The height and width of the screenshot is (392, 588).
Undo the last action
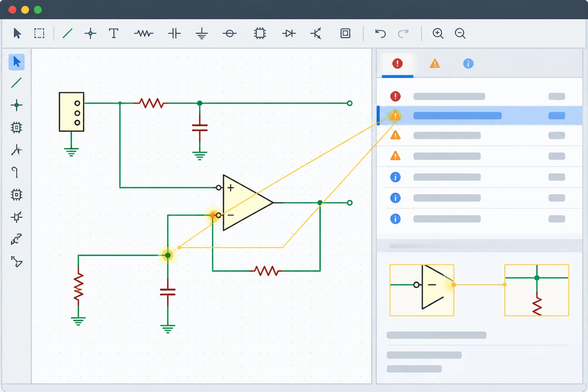tap(380, 33)
